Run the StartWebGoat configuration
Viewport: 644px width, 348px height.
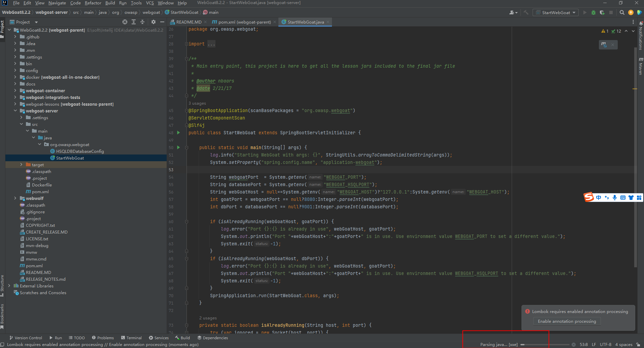[x=585, y=12]
